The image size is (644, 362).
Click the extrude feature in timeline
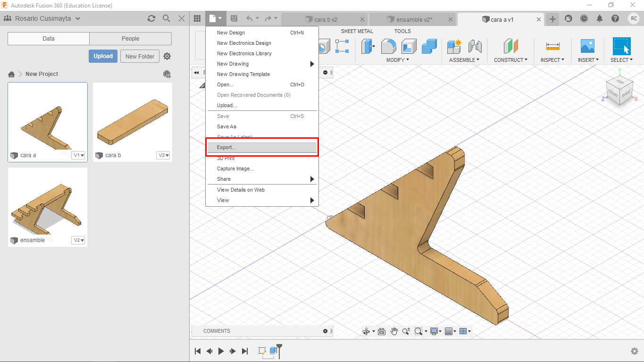click(273, 351)
